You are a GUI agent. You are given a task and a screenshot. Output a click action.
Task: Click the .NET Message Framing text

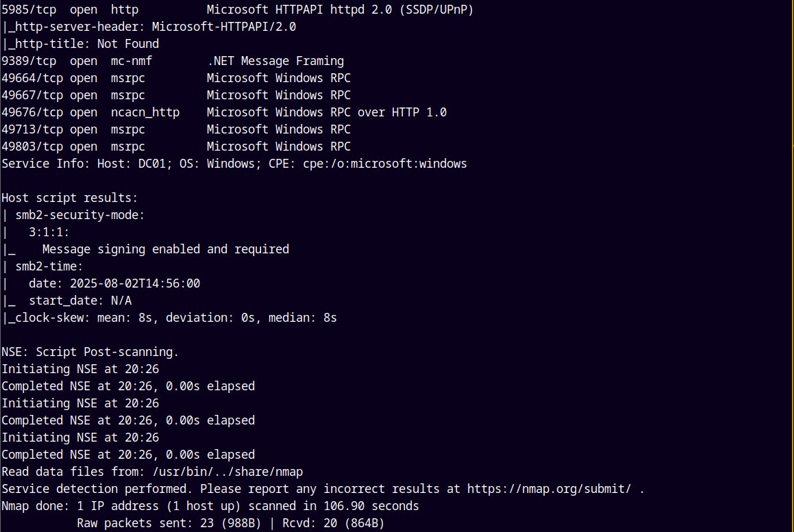tap(275, 61)
